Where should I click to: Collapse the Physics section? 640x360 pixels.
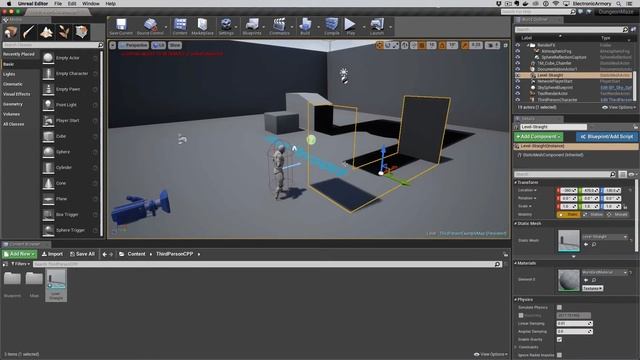[x=516, y=300]
